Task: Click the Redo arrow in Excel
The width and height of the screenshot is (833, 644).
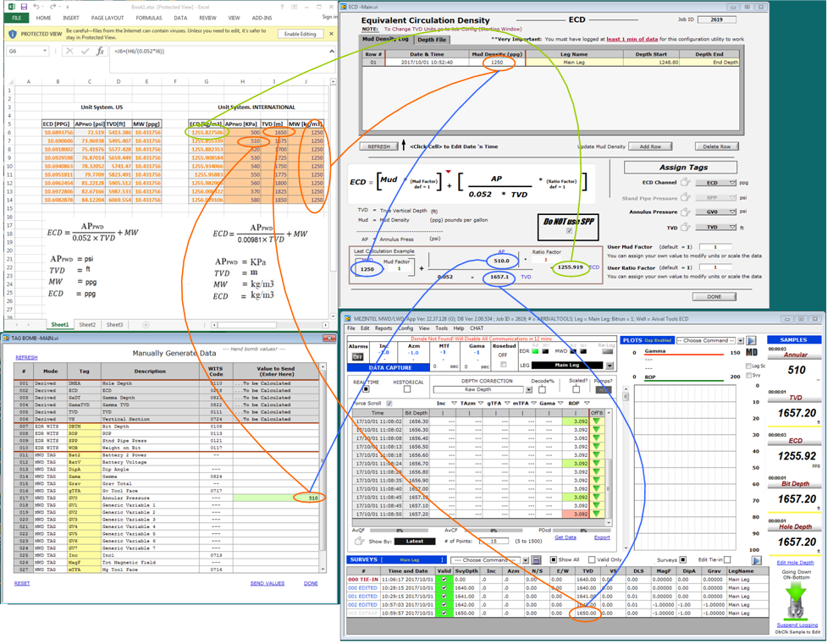Action: click(x=52, y=7)
